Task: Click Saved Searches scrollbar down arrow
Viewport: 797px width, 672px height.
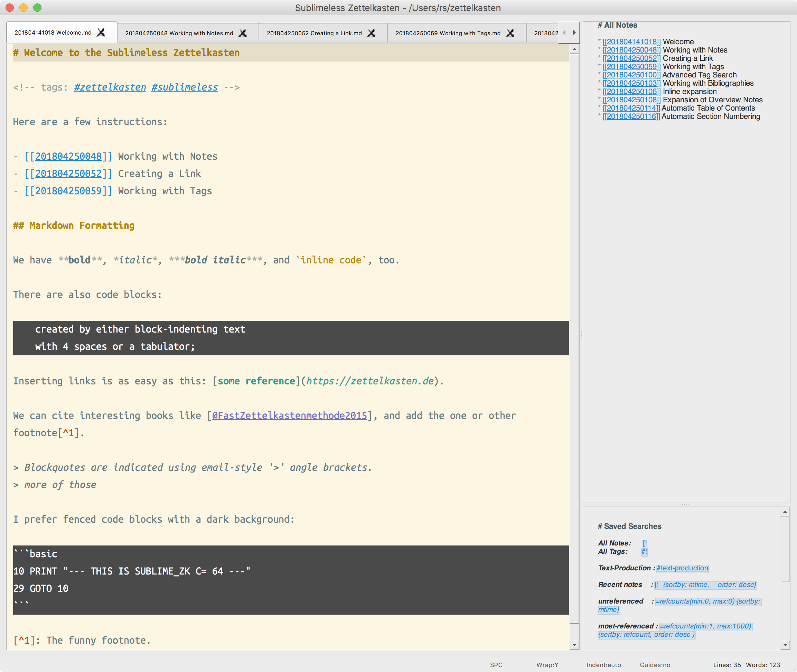Action: 785,645
